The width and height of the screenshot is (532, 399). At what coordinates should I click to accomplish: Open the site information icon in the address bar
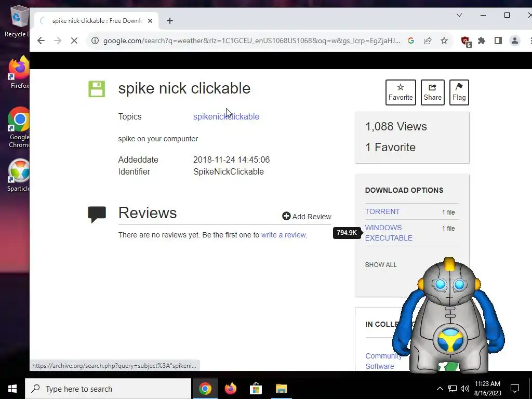pos(96,41)
